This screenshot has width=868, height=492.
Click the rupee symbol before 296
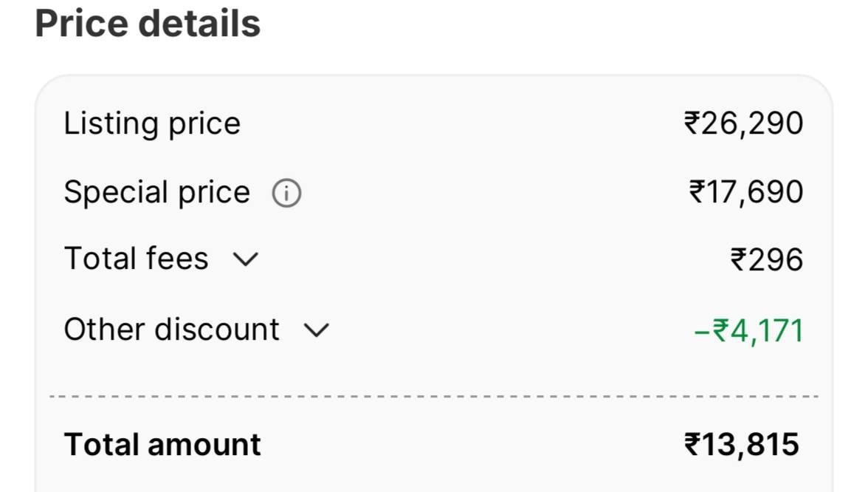coord(738,260)
